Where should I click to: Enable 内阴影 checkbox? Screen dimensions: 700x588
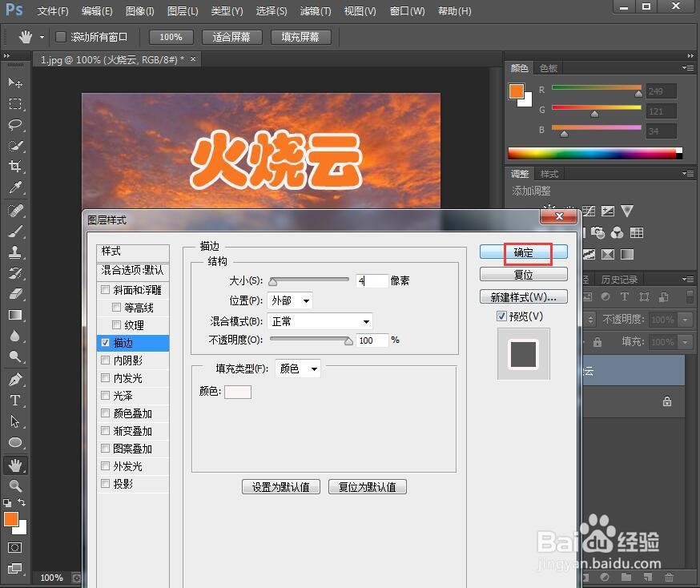point(106,360)
